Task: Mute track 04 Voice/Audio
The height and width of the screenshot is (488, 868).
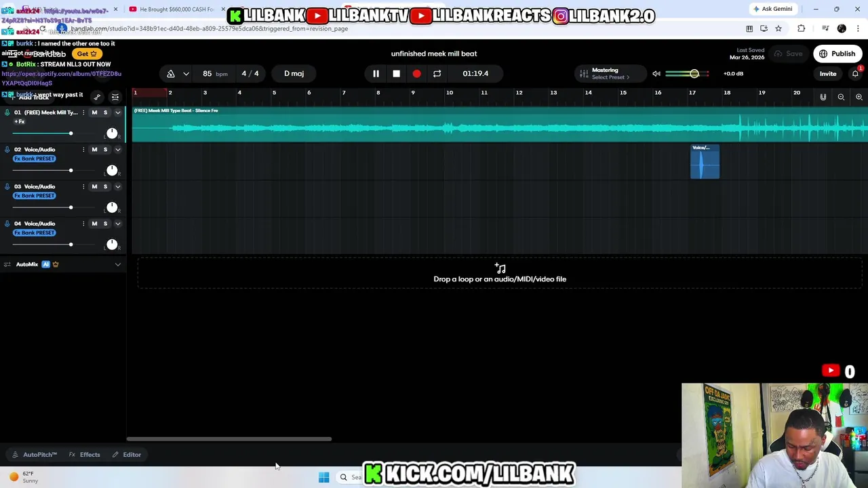Action: coord(94,224)
